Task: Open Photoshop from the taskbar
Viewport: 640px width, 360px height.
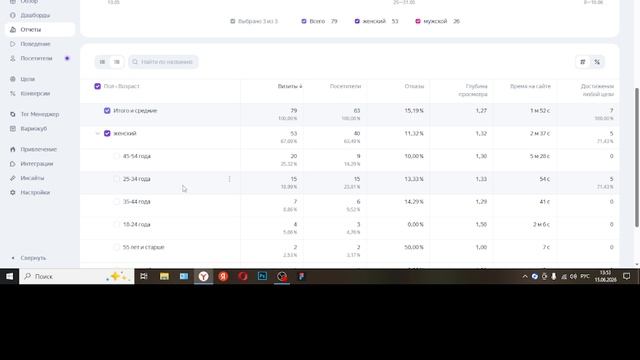Action: (x=262, y=276)
